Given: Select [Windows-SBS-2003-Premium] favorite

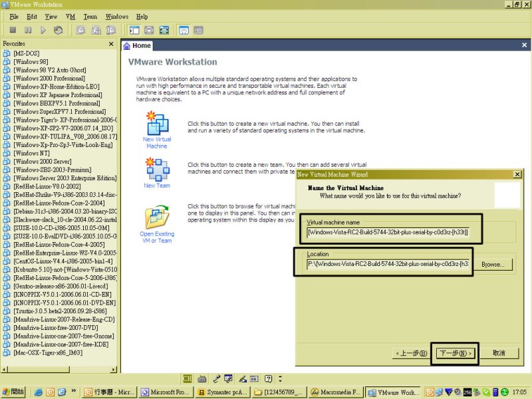Looking at the screenshot, I should (x=53, y=170).
